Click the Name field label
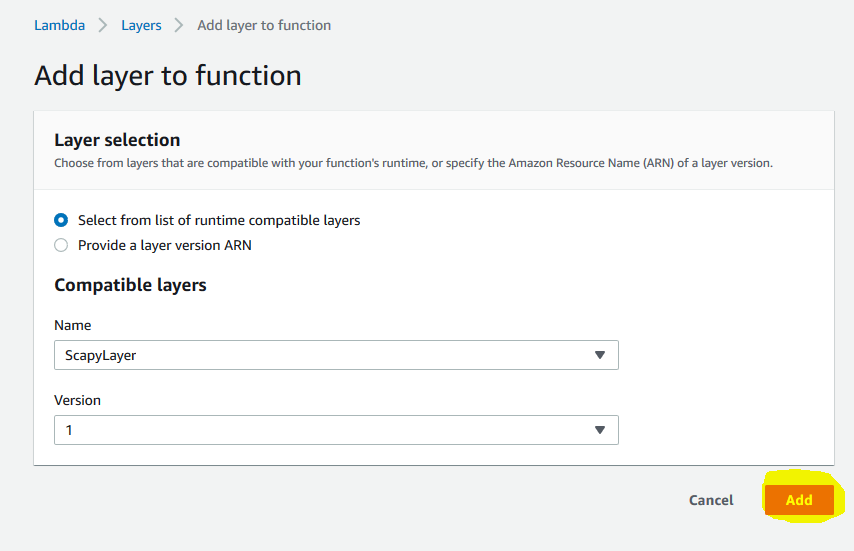Image resolution: width=854 pixels, height=551 pixels. pyautogui.click(x=72, y=325)
